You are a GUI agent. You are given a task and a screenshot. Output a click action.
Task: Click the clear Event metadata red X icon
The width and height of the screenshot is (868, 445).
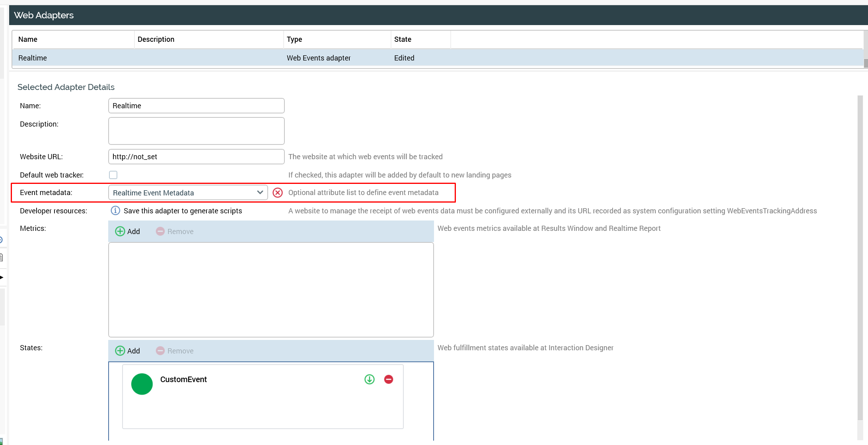point(278,193)
